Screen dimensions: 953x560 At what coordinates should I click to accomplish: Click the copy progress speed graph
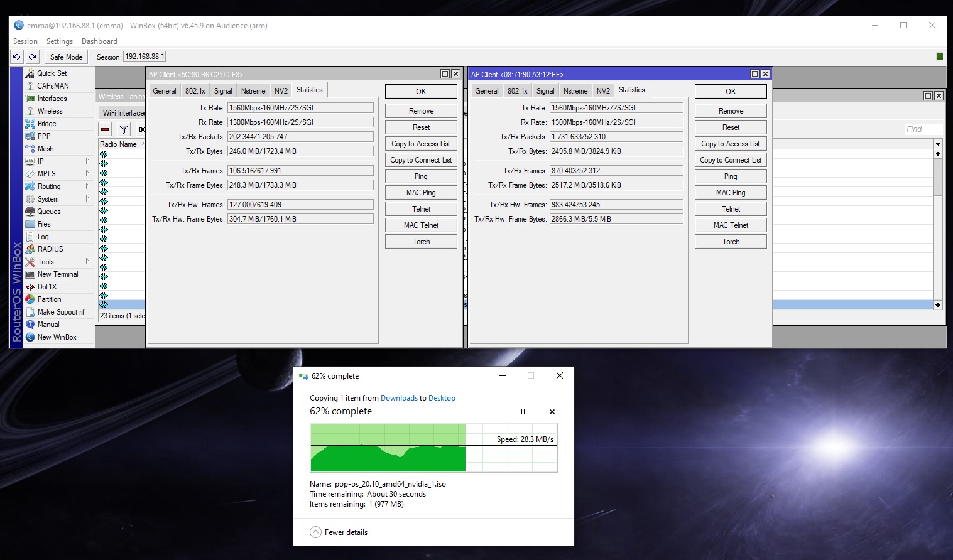coord(433,448)
